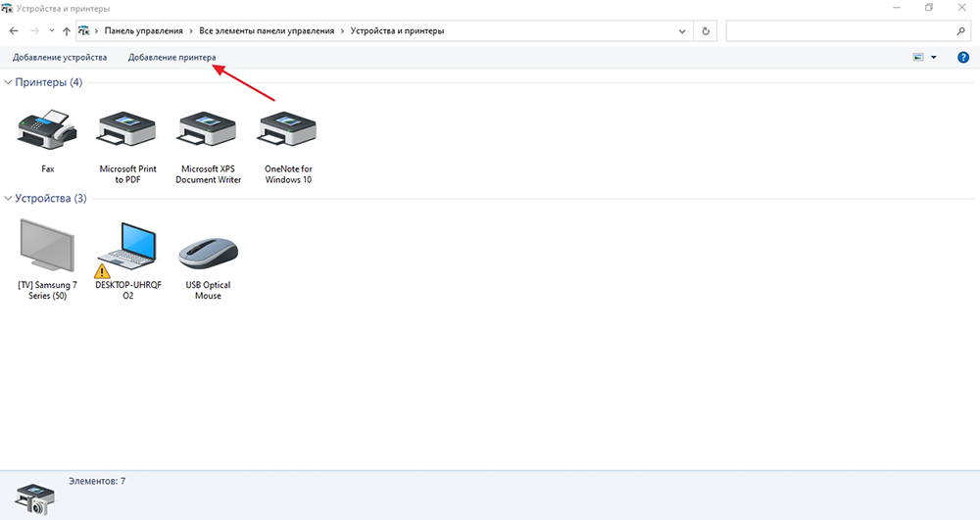The image size is (980, 520).
Task: Click the search input field
Action: click(841, 31)
